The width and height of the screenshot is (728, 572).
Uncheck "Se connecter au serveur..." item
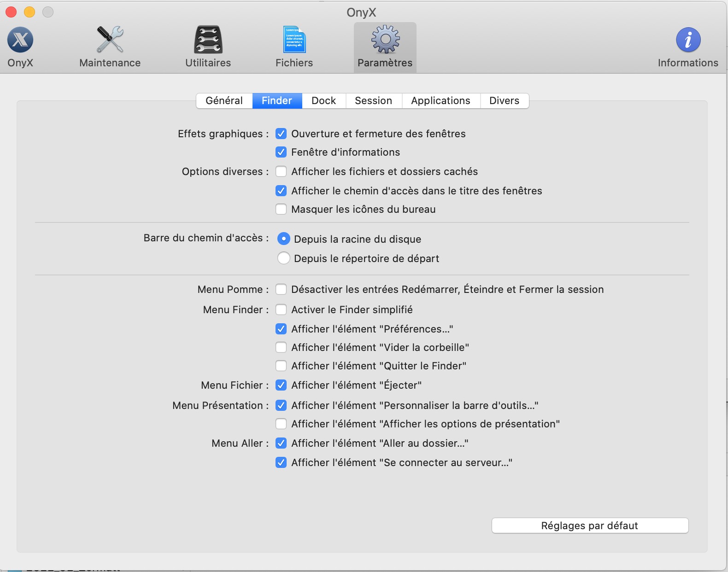click(281, 462)
